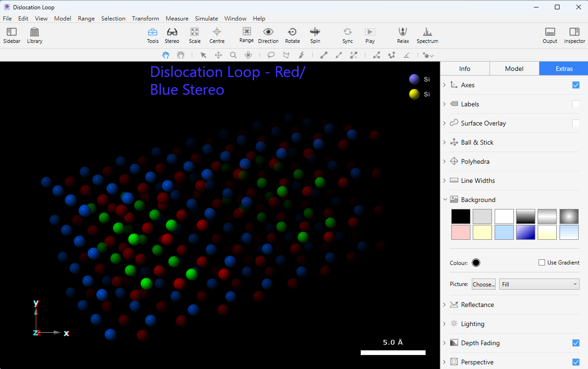Screen dimensions: 588x369
Task: Enable the Labels checkbox
Action: pyautogui.click(x=576, y=104)
